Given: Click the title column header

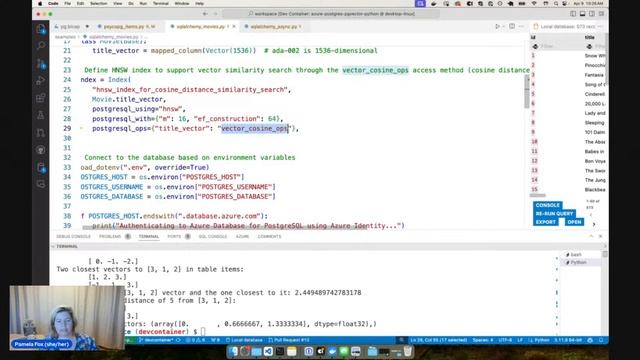Looking at the screenshot, I should point(589,37).
